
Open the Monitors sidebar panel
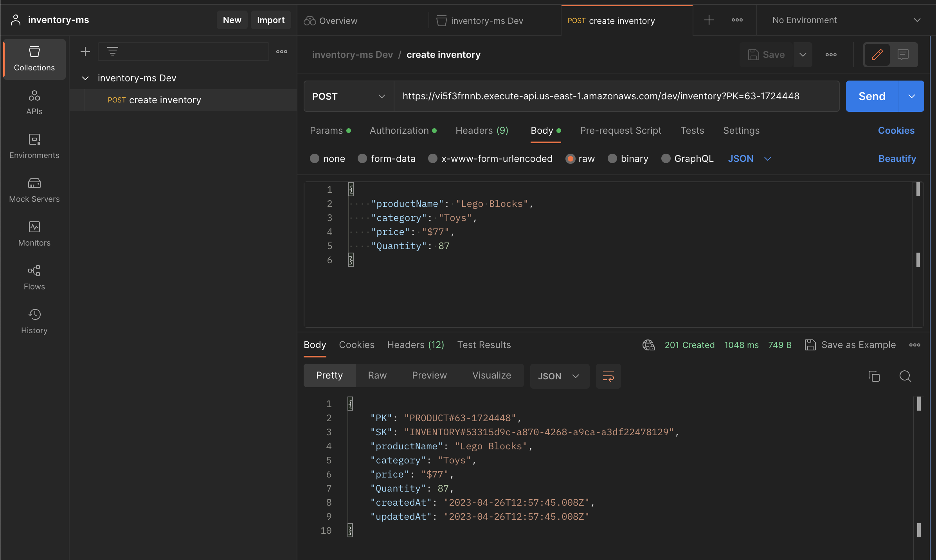pyautogui.click(x=34, y=234)
